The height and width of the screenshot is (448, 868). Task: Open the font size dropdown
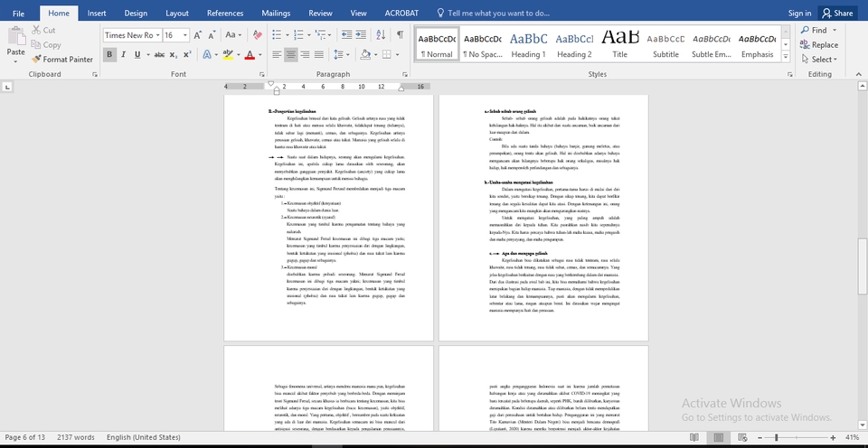pyautogui.click(x=184, y=35)
